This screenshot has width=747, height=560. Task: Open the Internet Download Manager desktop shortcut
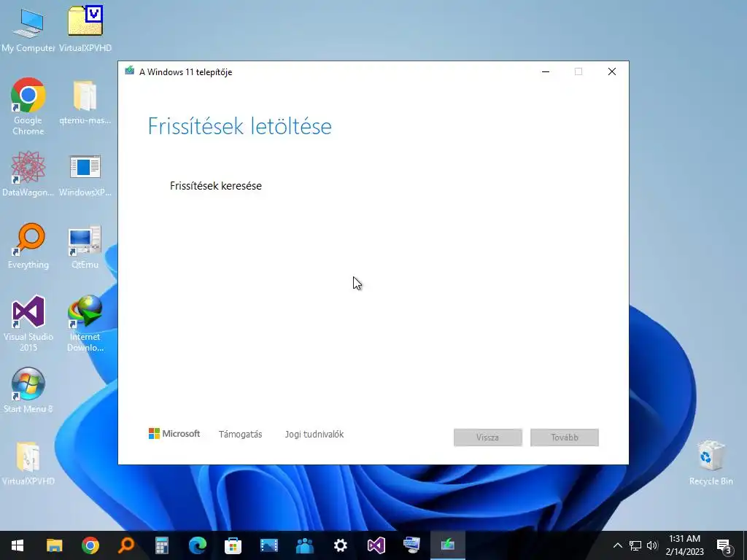tap(85, 323)
